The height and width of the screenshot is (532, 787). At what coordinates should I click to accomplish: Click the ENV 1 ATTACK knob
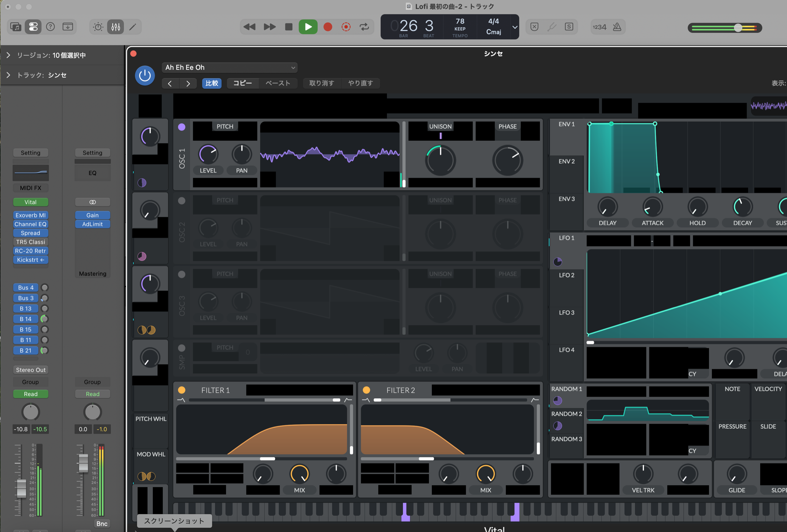point(652,207)
